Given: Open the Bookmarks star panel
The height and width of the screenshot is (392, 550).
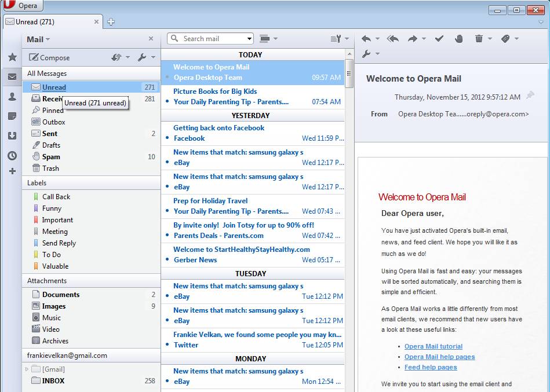Looking at the screenshot, I should coord(12,57).
